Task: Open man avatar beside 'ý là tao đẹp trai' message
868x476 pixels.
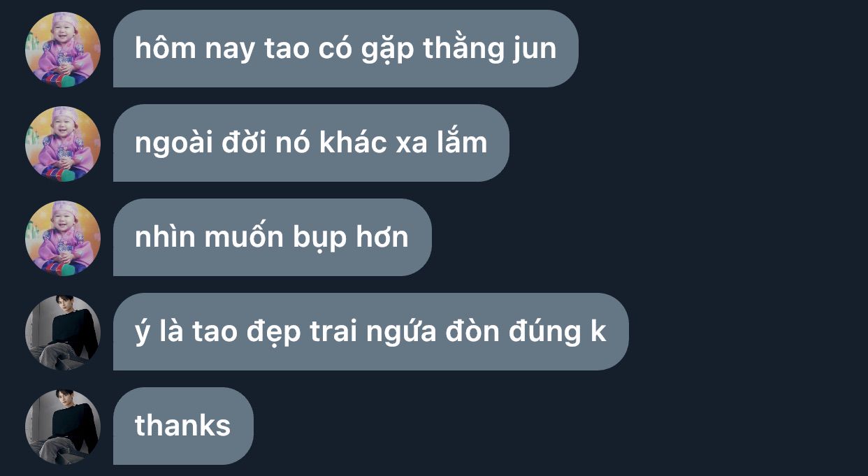Action: (63, 332)
